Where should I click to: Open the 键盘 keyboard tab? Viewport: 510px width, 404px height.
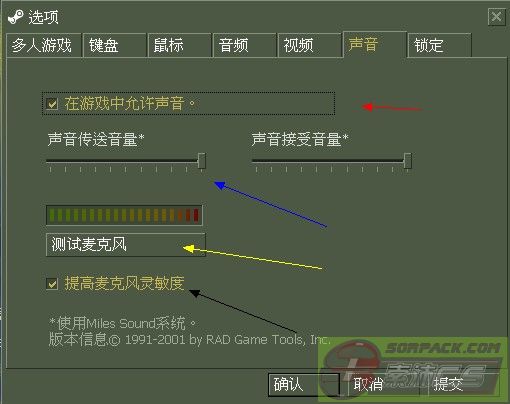coord(115,45)
